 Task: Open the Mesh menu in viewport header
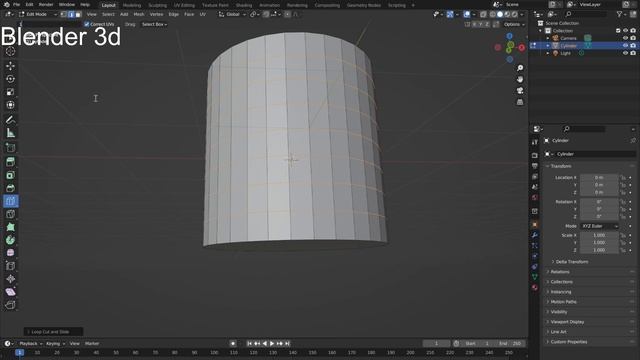139,14
